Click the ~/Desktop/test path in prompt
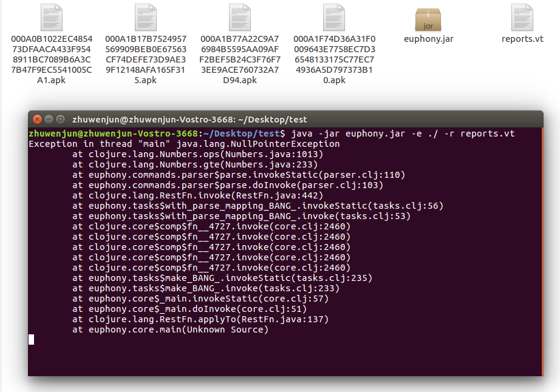Image resolution: width=560 pixels, height=392 pixels. coord(241,133)
